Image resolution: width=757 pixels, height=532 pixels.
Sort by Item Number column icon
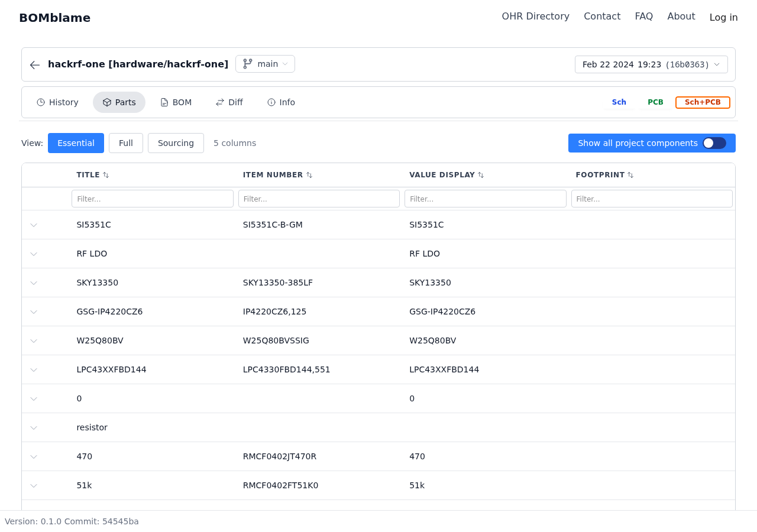(x=309, y=175)
